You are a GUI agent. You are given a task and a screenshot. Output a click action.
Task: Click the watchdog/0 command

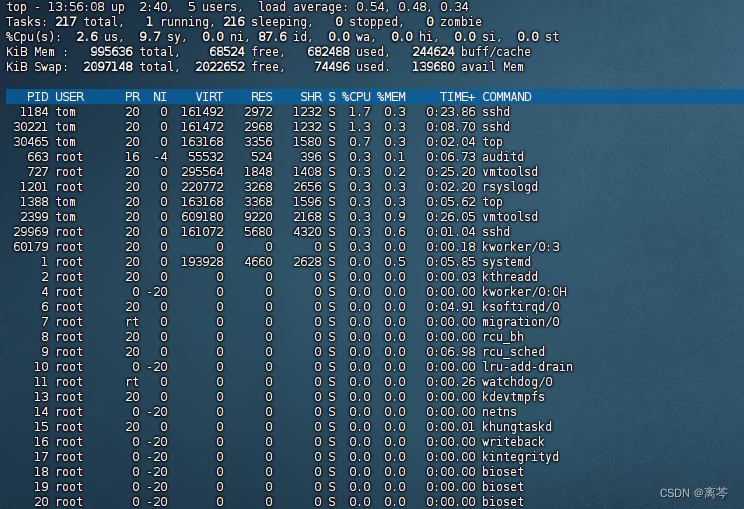[x=517, y=382]
